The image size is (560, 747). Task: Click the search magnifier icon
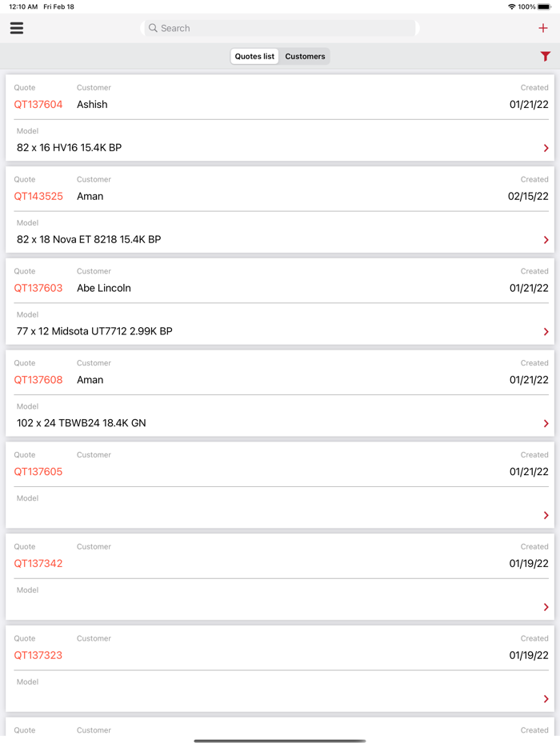coord(152,27)
